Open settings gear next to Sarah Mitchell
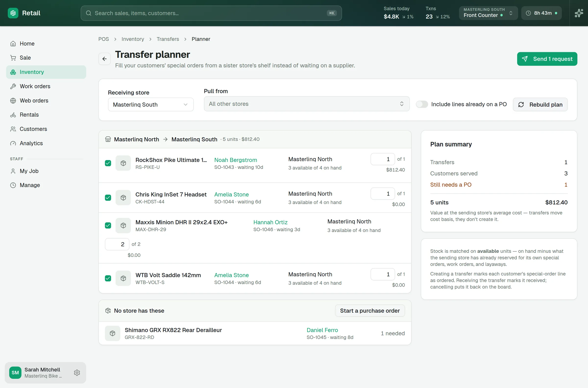Viewport: 588px width, 388px height. [77, 373]
